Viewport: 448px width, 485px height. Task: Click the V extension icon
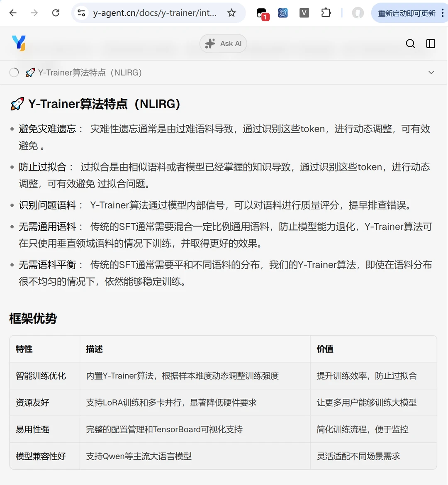tap(304, 12)
